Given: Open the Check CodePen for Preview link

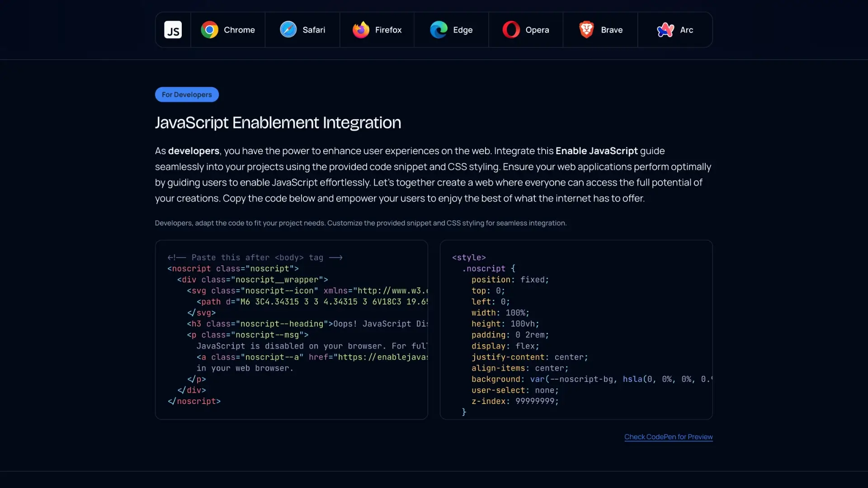Looking at the screenshot, I should tap(669, 436).
